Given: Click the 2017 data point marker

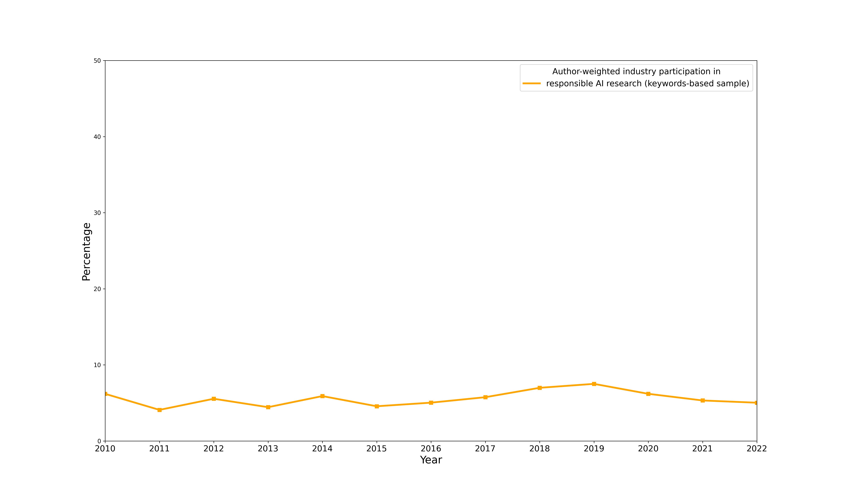Looking at the screenshot, I should coord(485,397).
